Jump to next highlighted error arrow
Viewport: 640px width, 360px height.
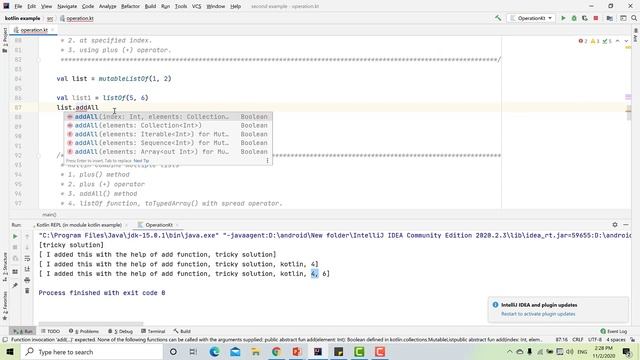coord(626,41)
